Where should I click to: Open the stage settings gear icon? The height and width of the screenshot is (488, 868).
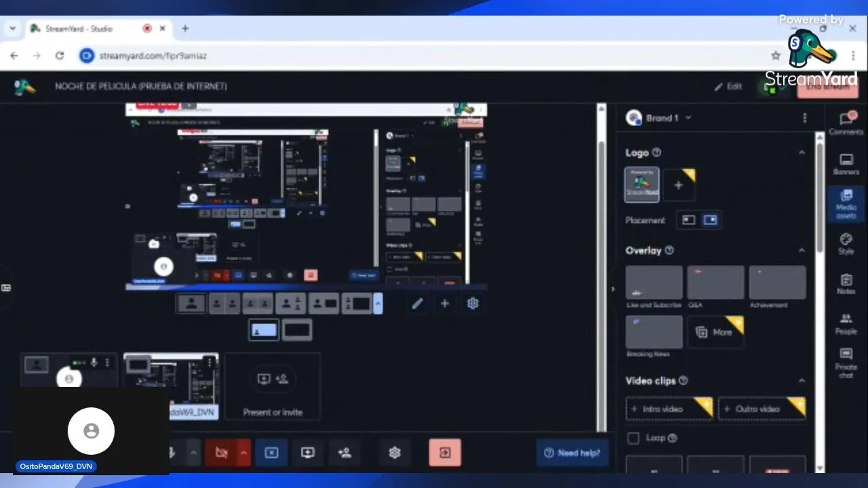[x=473, y=304]
